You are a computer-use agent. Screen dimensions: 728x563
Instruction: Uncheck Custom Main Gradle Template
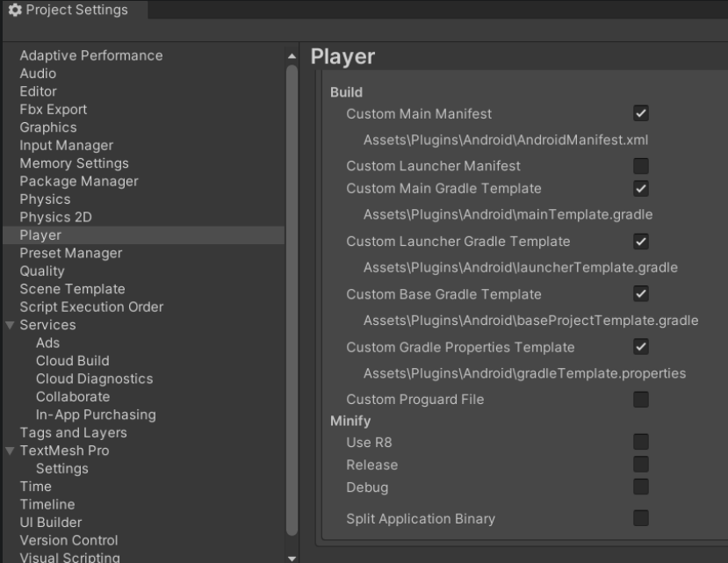(641, 188)
